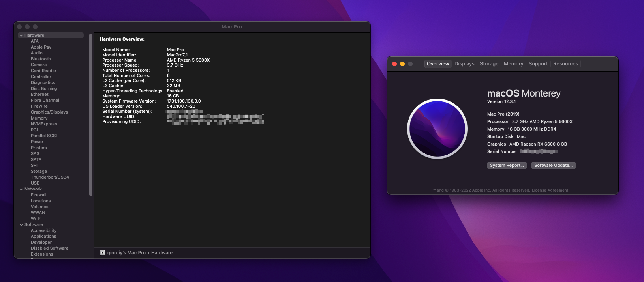644x282 pixels.
Task: Select Extensions under Software
Action: click(x=42, y=254)
